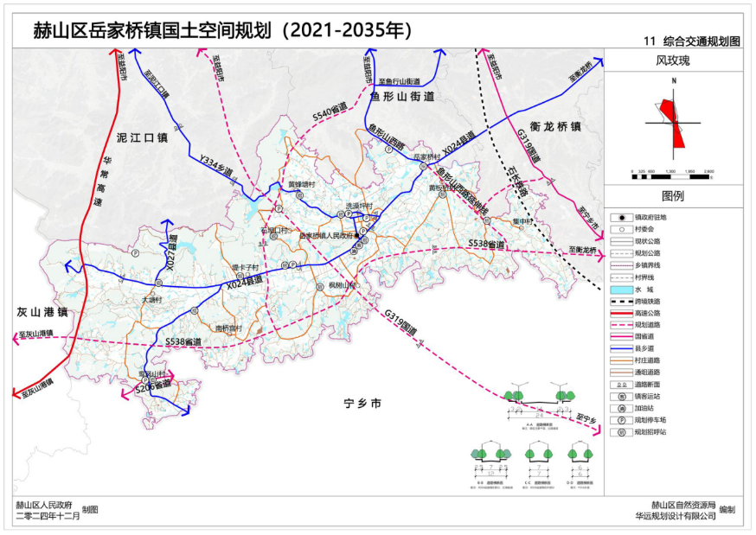Click the 灰山港镇 town label
This screenshot has height=535, width=756.
42,311
